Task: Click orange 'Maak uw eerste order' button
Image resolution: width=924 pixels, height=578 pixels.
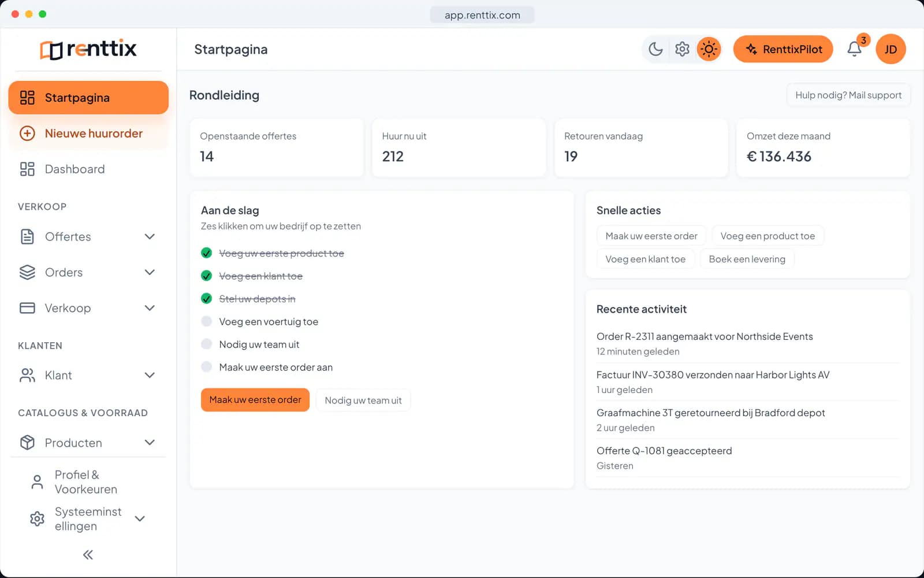Action: click(255, 400)
